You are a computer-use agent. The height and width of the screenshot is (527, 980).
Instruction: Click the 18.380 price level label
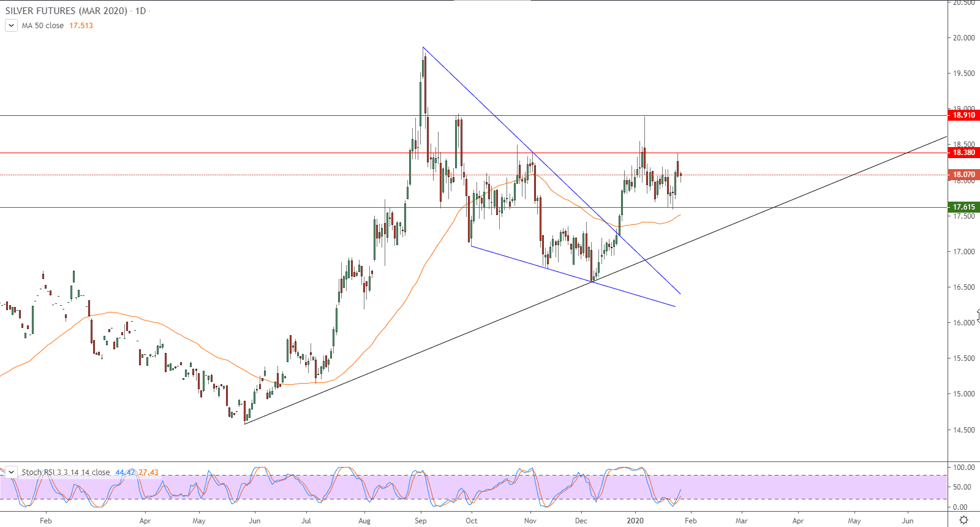[963, 153]
